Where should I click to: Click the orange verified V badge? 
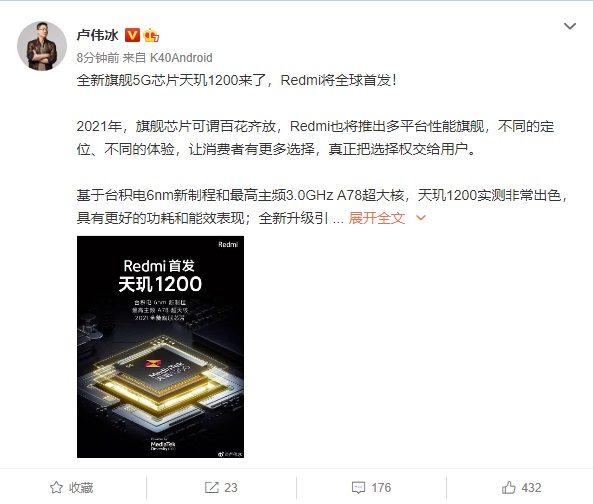132,35
